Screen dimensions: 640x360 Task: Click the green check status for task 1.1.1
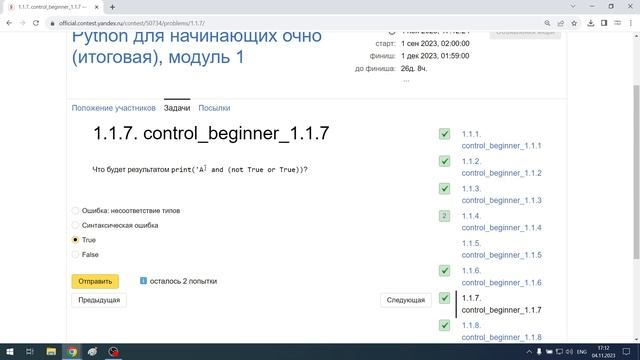point(444,134)
